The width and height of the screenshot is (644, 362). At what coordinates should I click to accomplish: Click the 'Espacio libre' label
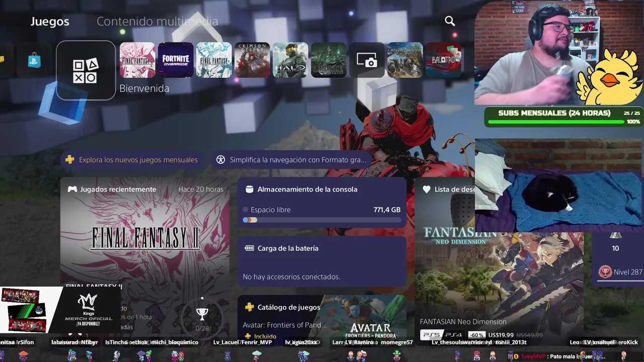pos(271,210)
